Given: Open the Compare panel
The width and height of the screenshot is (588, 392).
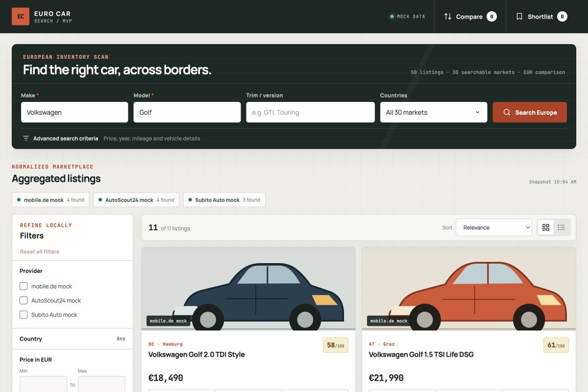Looking at the screenshot, I should click(x=470, y=17).
